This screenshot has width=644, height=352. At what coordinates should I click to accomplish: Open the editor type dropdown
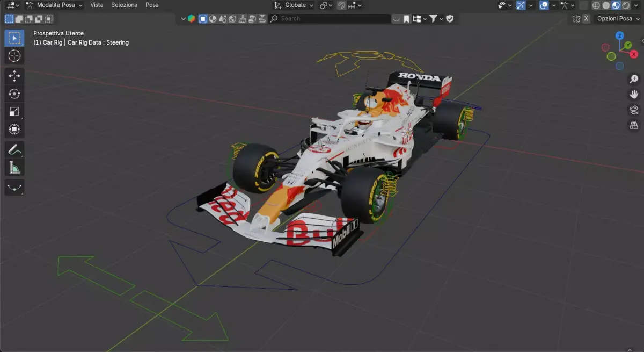[x=13, y=5]
